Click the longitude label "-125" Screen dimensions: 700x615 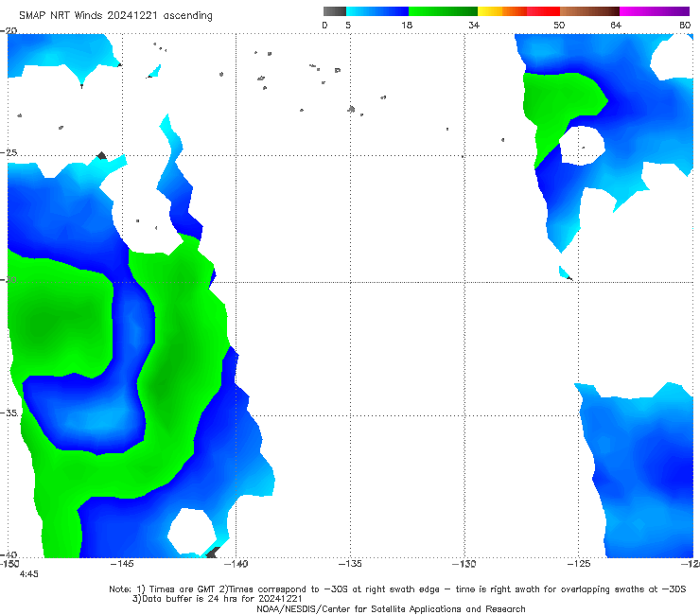point(579,564)
